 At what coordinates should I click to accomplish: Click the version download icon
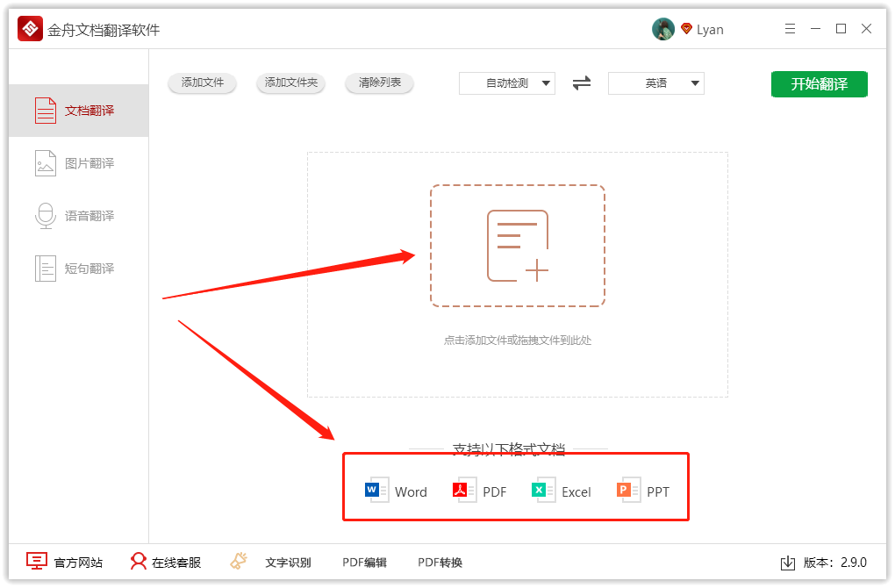point(788,563)
